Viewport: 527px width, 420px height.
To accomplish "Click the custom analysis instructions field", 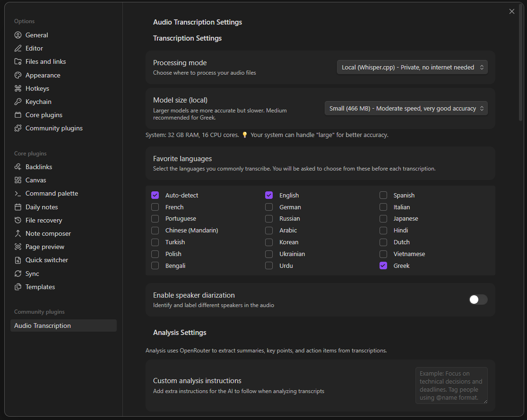I will click(x=451, y=385).
